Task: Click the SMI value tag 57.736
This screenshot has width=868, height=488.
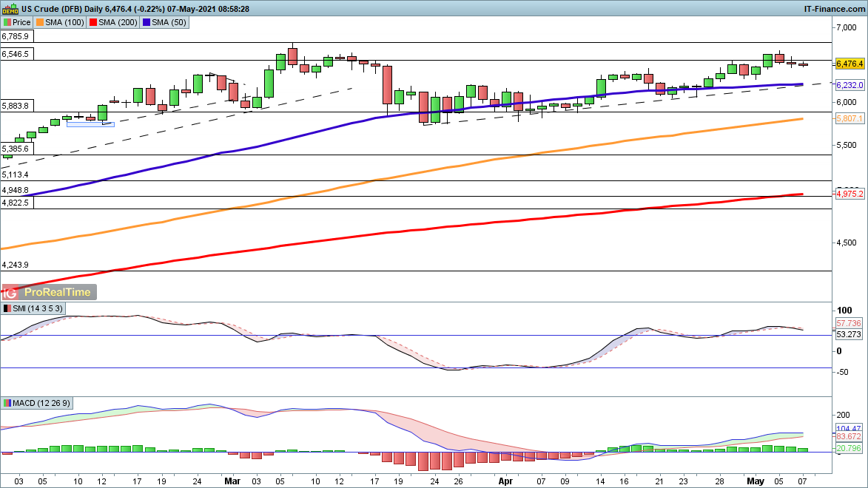Action: coord(850,324)
